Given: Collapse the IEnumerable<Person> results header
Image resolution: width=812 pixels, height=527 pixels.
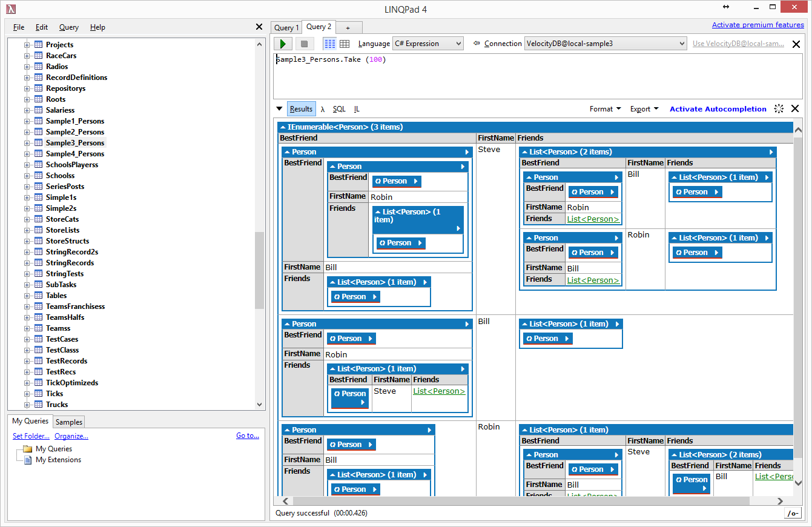Looking at the screenshot, I should 283,127.
